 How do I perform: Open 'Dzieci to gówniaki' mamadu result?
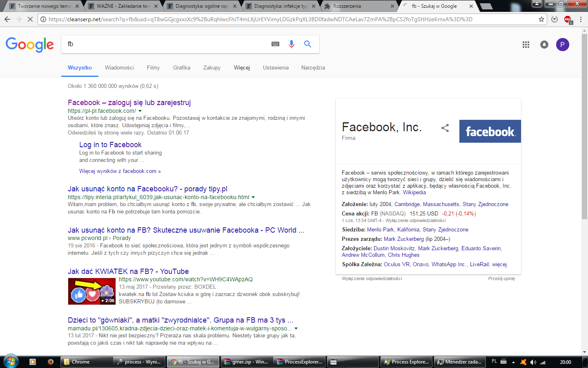(180, 320)
